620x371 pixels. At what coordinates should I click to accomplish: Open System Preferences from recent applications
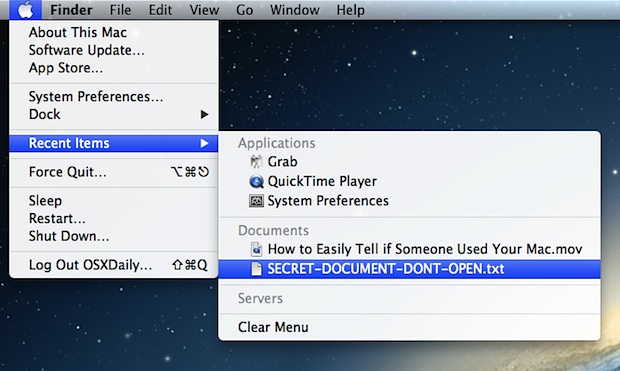[x=409, y=201]
